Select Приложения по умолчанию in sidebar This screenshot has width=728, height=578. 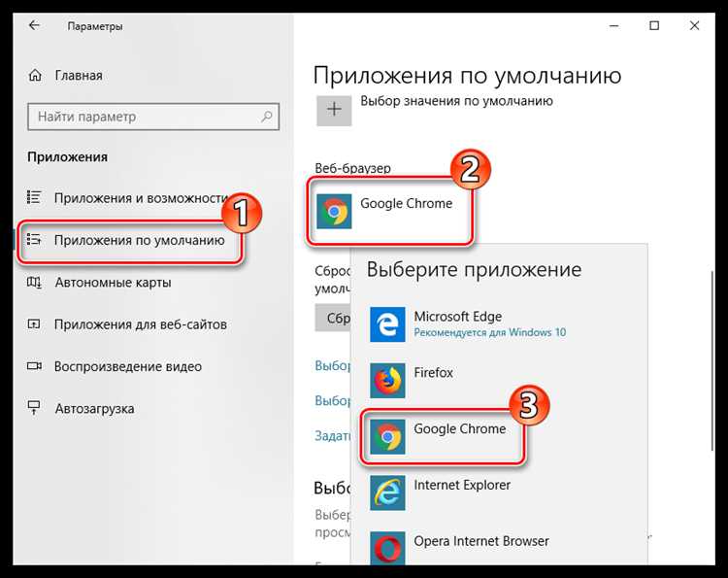click(x=126, y=240)
